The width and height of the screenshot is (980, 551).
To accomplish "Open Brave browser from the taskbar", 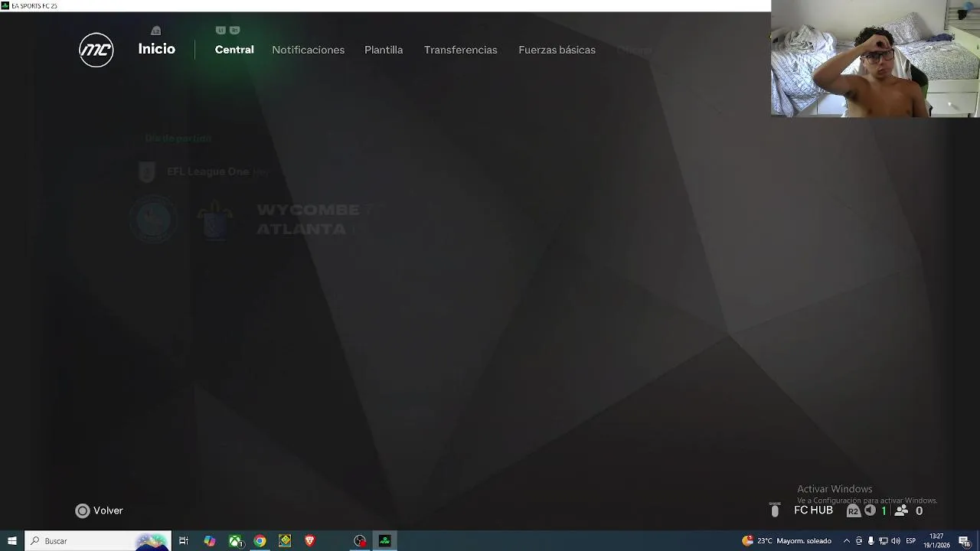I will click(310, 541).
